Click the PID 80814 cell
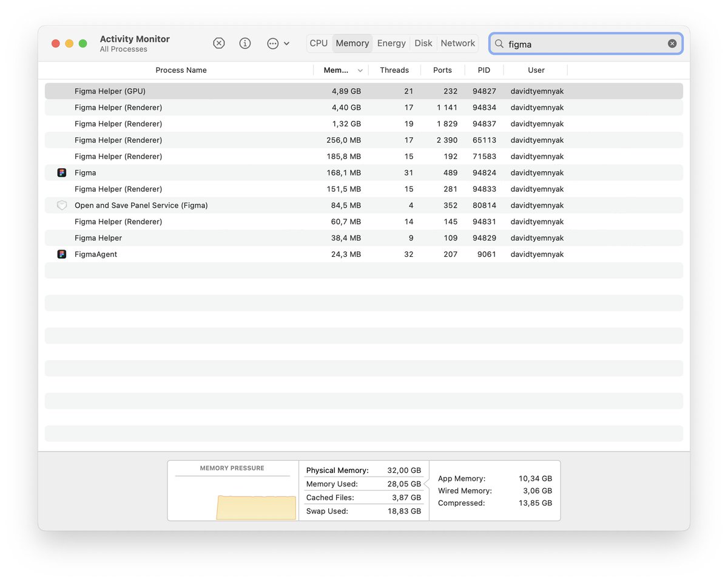The height and width of the screenshot is (581, 728). click(x=484, y=206)
